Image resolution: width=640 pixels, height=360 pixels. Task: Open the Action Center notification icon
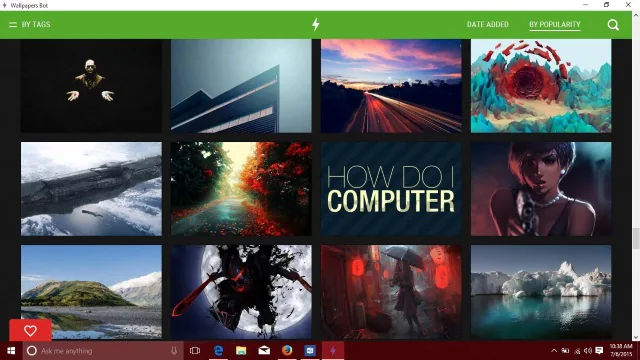[x=599, y=351]
